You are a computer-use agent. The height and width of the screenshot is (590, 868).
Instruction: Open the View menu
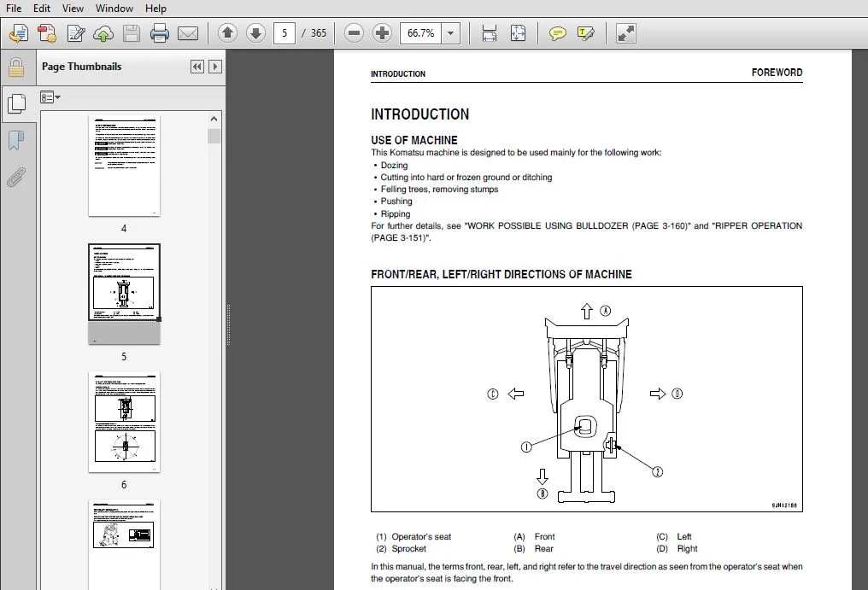click(x=73, y=9)
